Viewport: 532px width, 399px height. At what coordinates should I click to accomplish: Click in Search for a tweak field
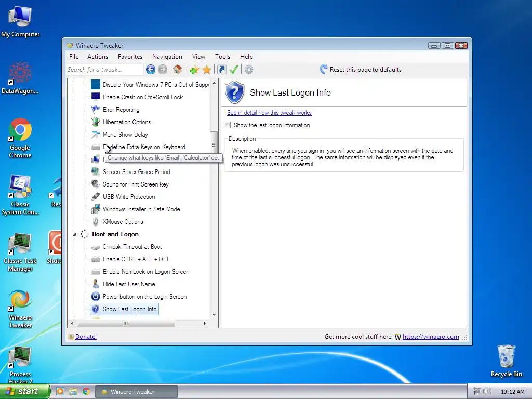(104, 70)
